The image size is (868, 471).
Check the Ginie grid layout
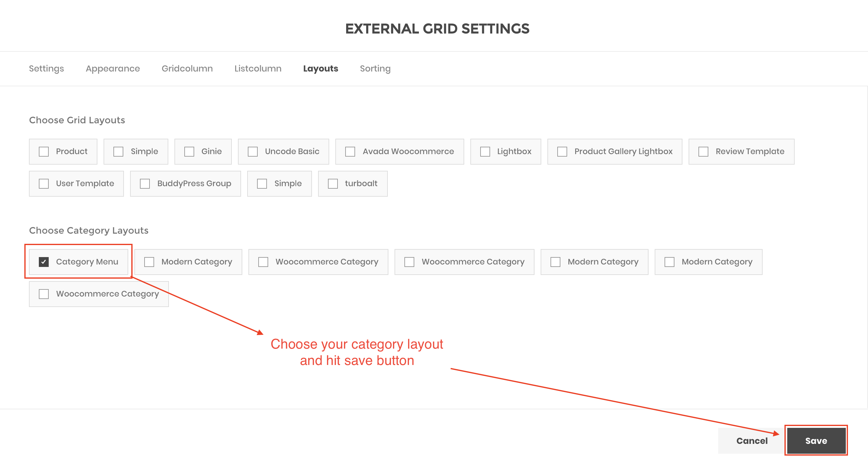(189, 152)
